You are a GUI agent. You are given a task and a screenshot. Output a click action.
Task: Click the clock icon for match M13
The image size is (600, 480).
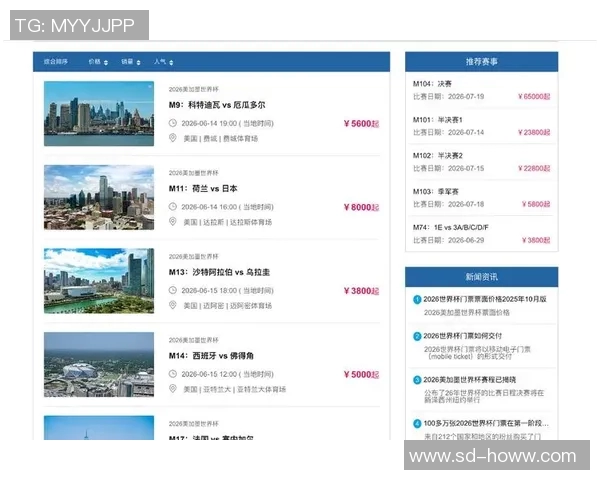pyautogui.click(x=173, y=291)
